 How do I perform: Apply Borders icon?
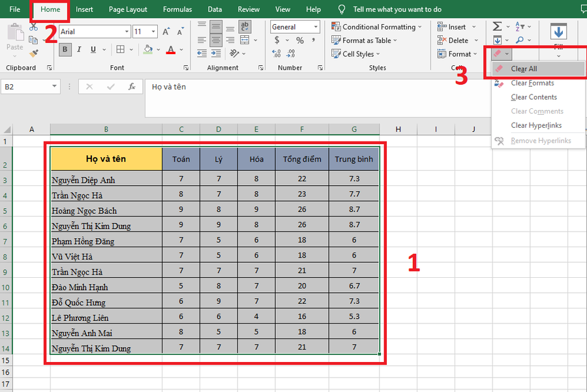(x=121, y=50)
